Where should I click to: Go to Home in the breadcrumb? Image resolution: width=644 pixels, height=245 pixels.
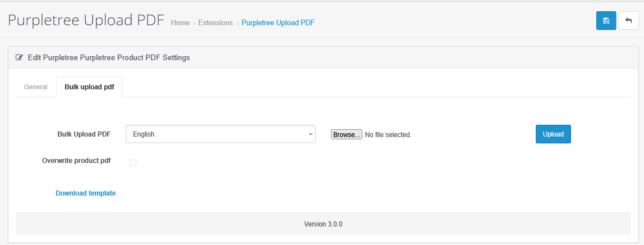pos(180,23)
